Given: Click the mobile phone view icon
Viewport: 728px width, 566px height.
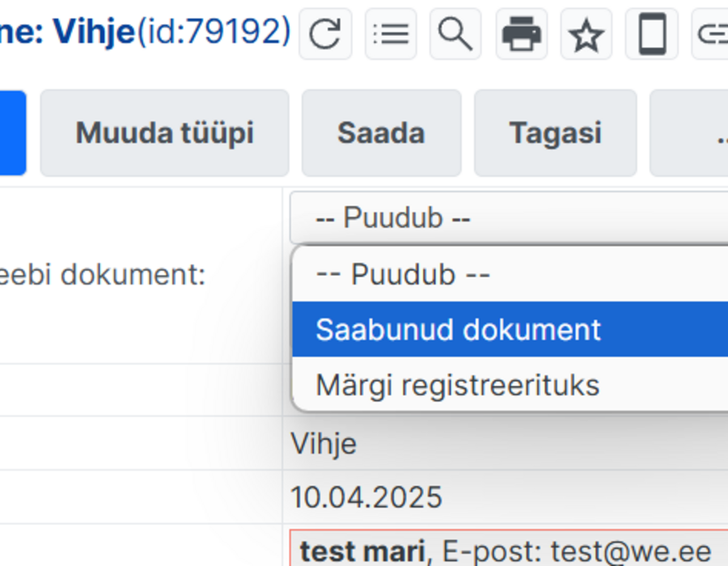Looking at the screenshot, I should pos(652,34).
